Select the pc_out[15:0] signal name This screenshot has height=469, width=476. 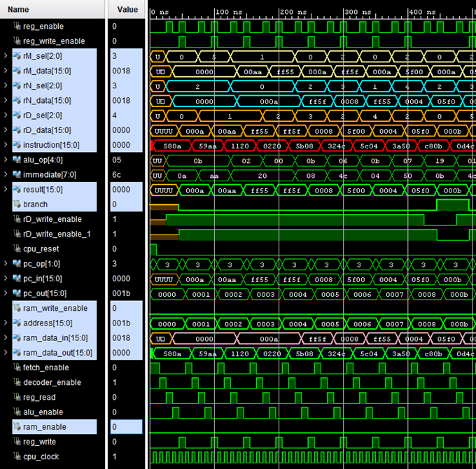click(x=45, y=293)
